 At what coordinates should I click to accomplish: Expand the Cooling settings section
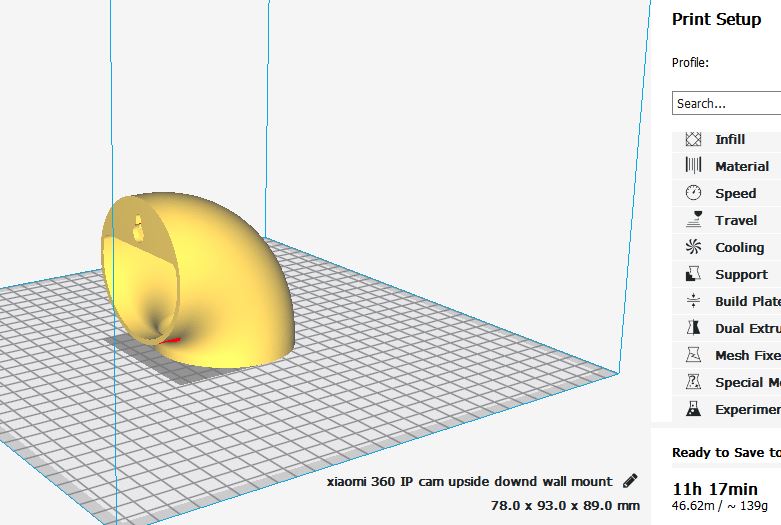[x=727, y=247]
